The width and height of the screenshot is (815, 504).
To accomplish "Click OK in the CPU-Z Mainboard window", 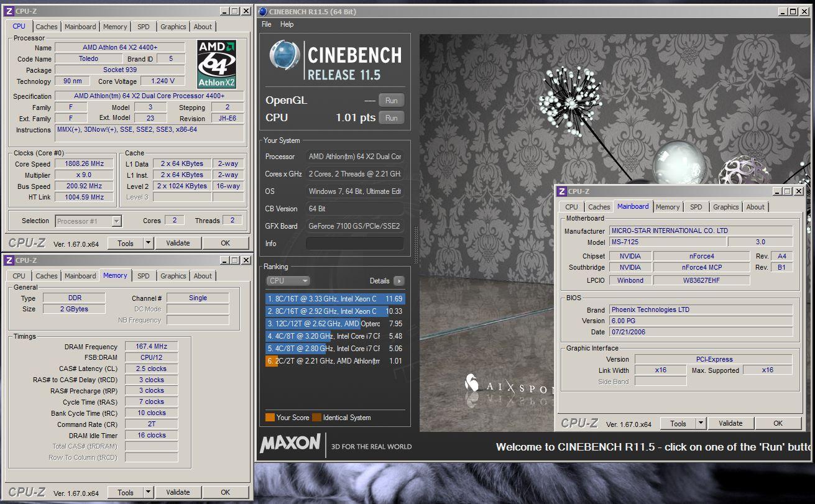I will coord(778,423).
